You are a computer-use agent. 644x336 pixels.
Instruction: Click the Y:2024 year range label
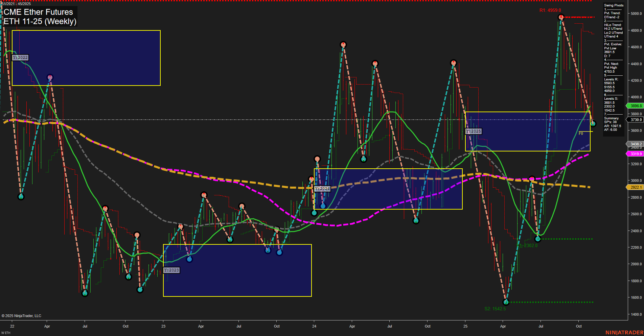322,189
